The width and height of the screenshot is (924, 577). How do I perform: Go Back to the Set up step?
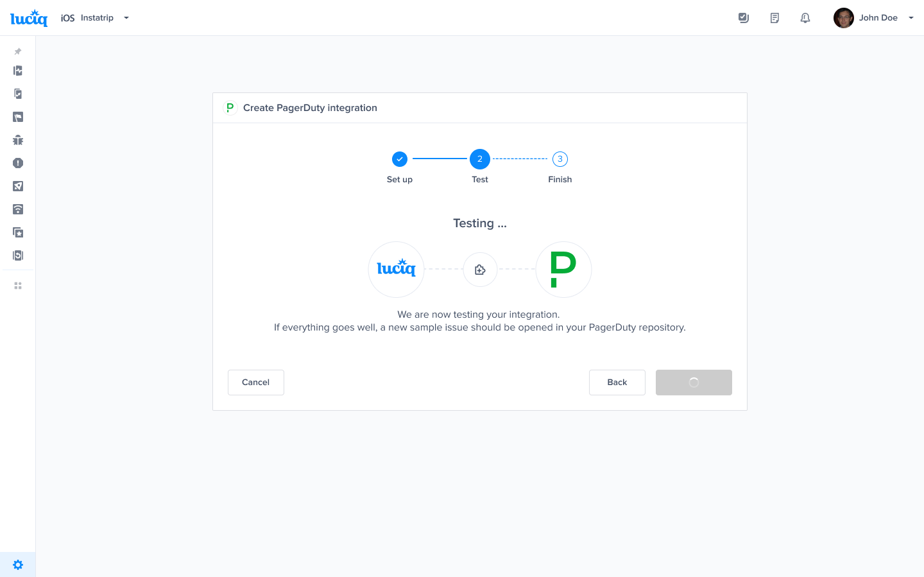tap(617, 383)
